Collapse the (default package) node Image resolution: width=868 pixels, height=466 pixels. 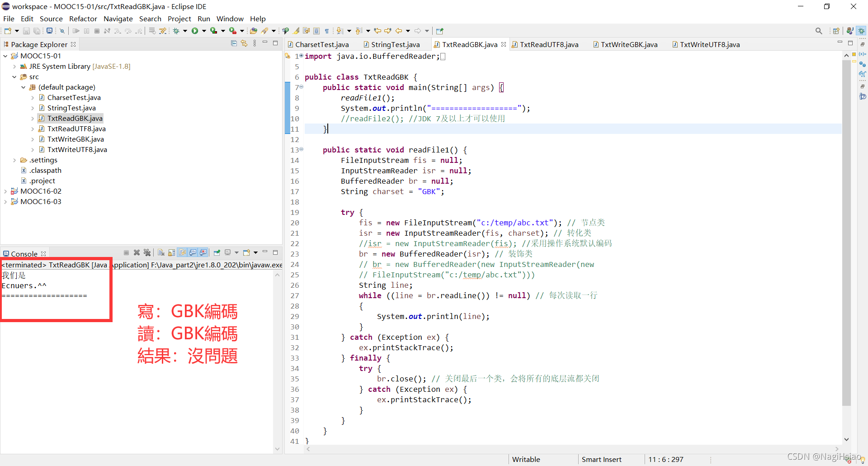point(24,87)
